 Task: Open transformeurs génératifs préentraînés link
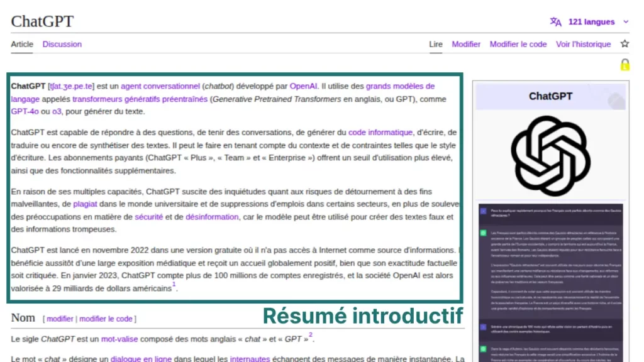(x=140, y=99)
